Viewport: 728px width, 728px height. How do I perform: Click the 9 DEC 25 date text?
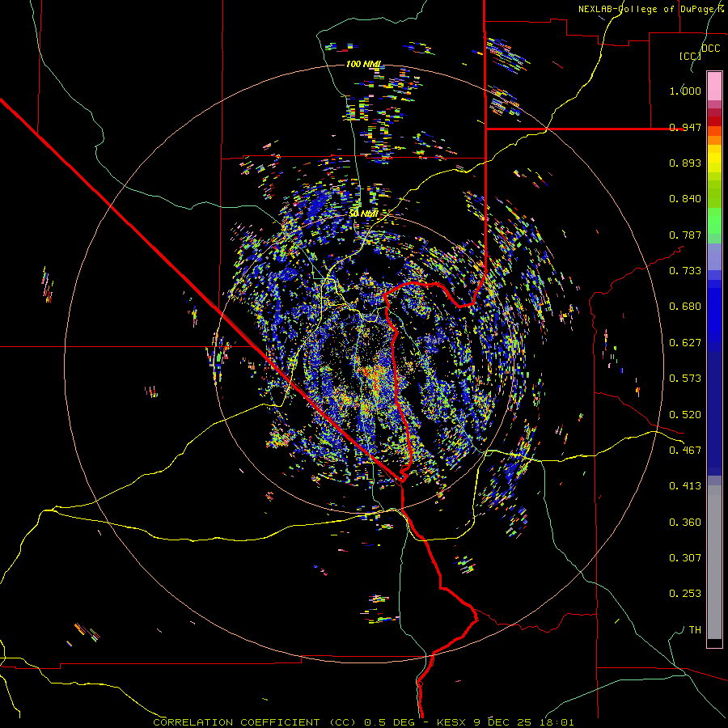502,722
